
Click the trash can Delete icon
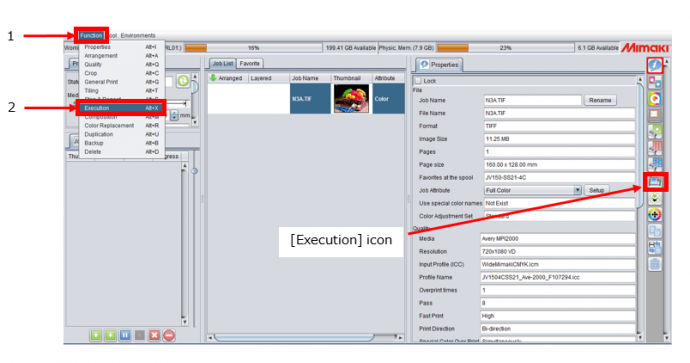655,264
